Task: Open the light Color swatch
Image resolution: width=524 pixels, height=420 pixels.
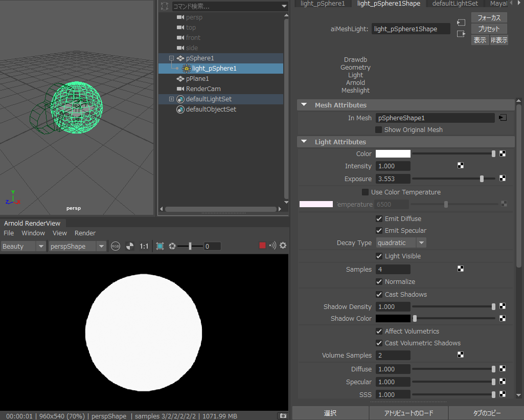Action: coord(393,153)
